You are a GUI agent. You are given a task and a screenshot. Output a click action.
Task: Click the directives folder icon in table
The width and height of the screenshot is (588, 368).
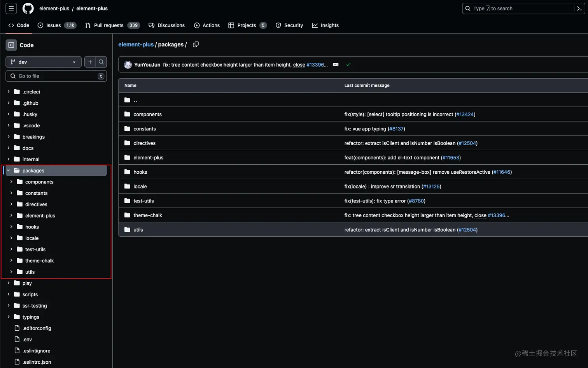pyautogui.click(x=127, y=143)
